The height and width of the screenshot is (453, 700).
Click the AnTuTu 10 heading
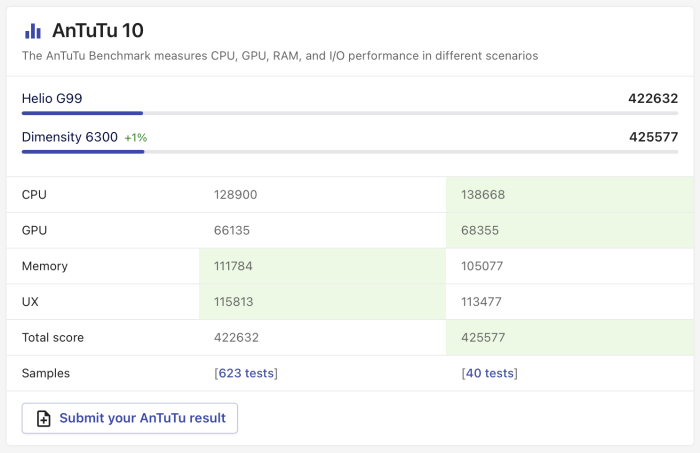tap(97, 30)
